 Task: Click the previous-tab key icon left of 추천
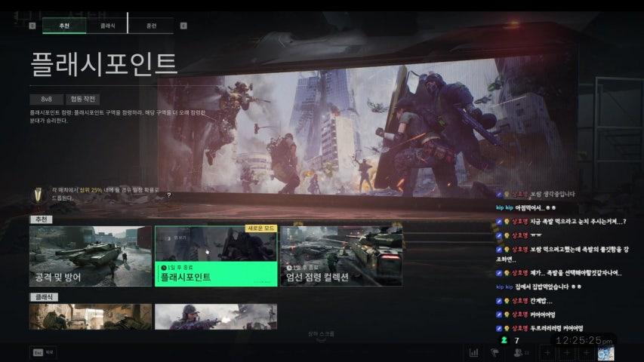coord(32,26)
